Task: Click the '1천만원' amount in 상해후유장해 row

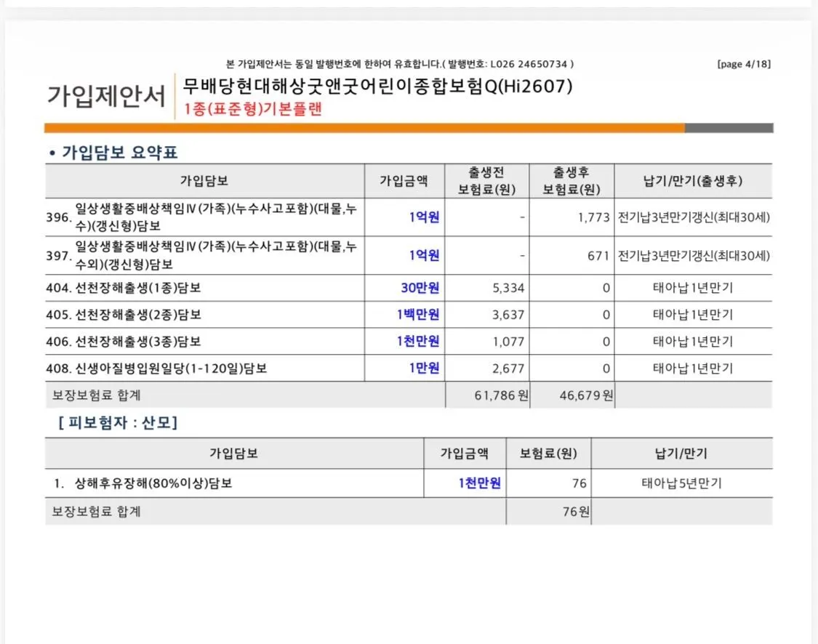Action: pyautogui.click(x=479, y=483)
